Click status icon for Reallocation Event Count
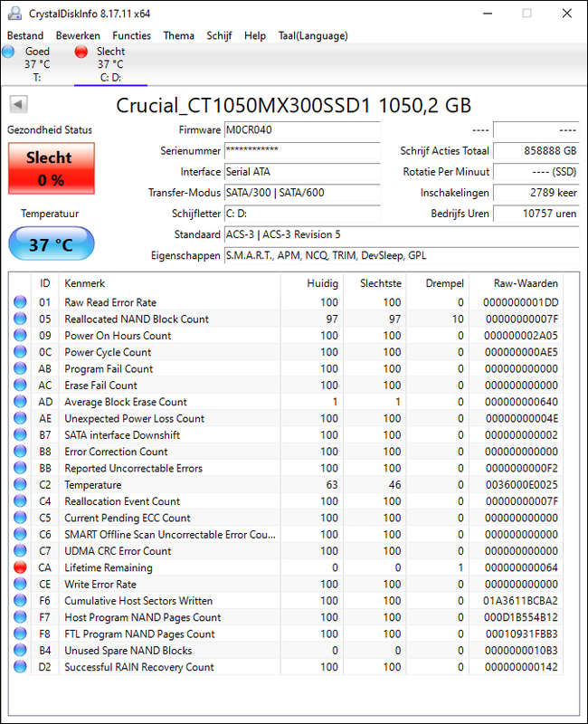The height and width of the screenshot is (724, 588). [20, 501]
